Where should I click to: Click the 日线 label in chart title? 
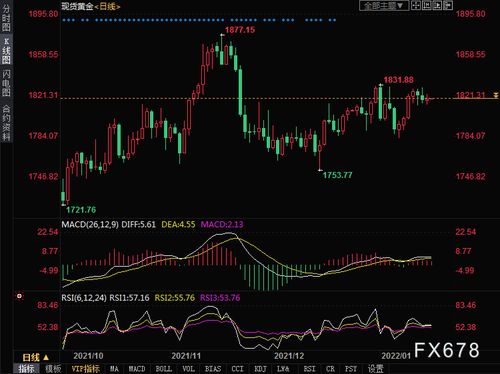tap(107, 6)
